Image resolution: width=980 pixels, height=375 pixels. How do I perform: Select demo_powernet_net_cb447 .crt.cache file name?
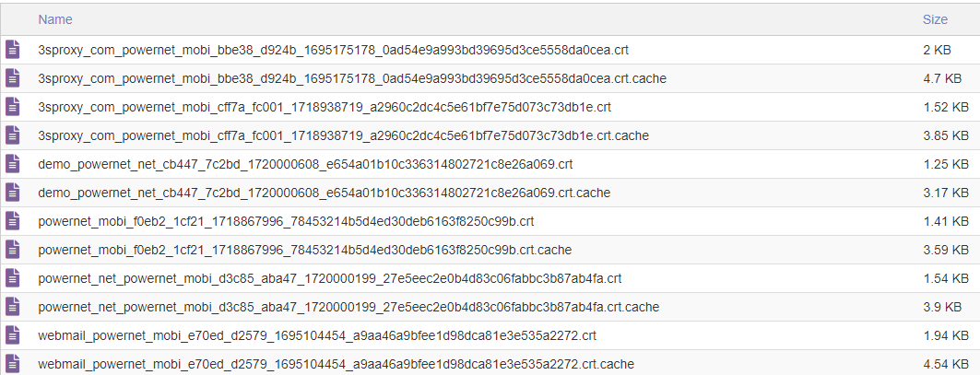pos(324,193)
